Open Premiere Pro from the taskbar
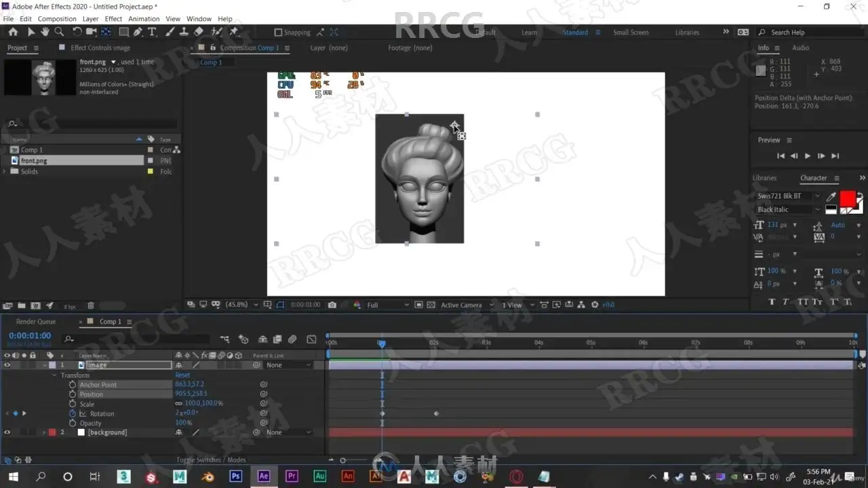Image resolution: width=868 pixels, height=488 pixels. point(292,476)
